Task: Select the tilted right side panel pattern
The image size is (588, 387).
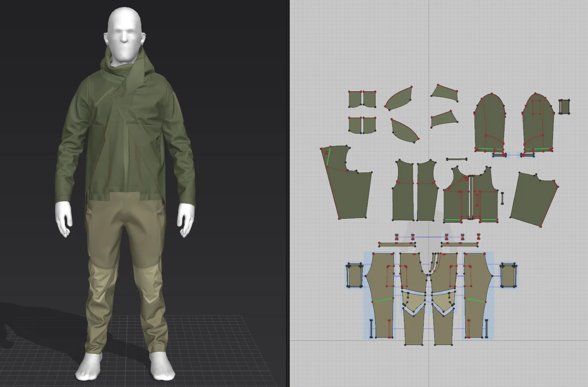Action: click(x=534, y=199)
